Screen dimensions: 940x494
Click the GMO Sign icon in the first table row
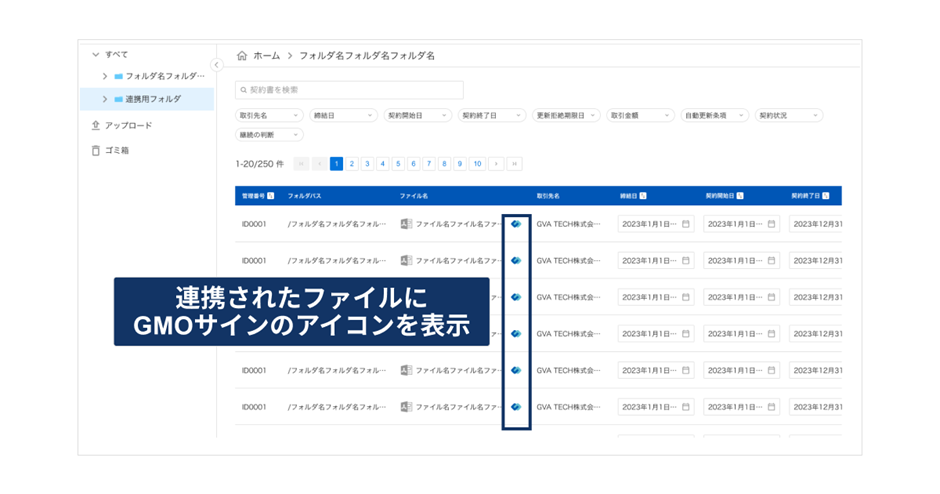pyautogui.click(x=516, y=224)
